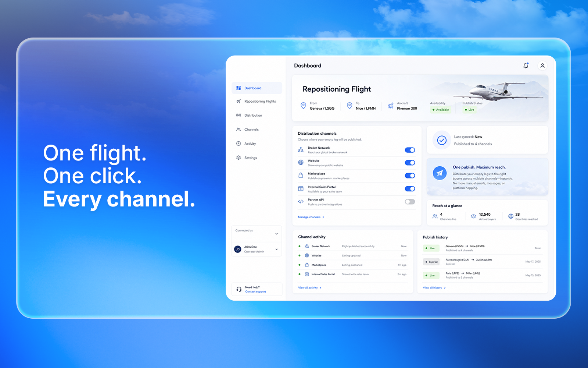Click the Live badge for Geneva flight

[x=431, y=248]
